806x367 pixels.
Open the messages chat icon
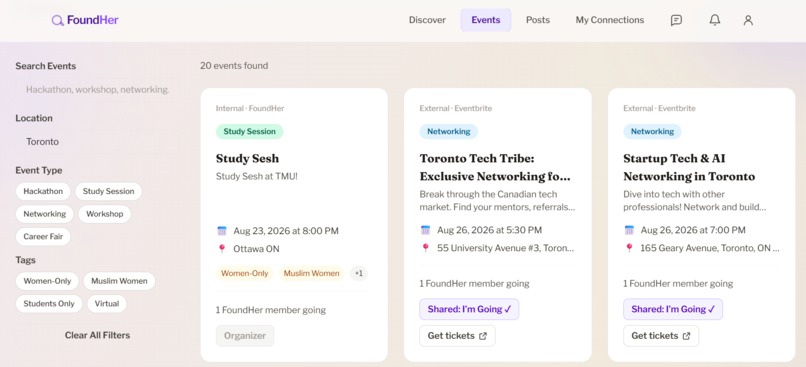pos(676,20)
